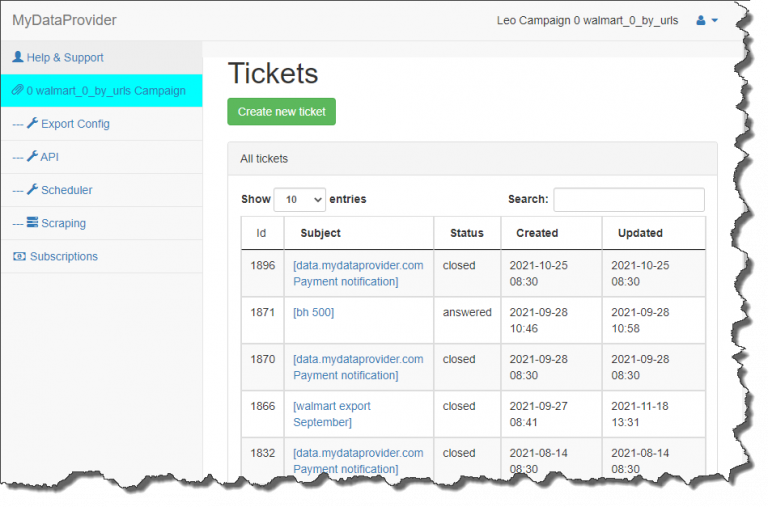Sort tickets by Created column header
The height and width of the screenshot is (507, 768).
(x=537, y=233)
